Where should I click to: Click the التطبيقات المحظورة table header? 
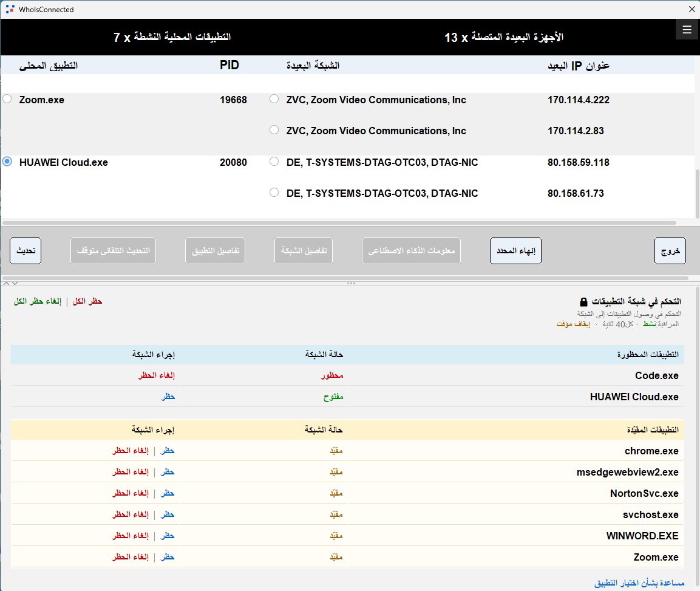pos(648,354)
